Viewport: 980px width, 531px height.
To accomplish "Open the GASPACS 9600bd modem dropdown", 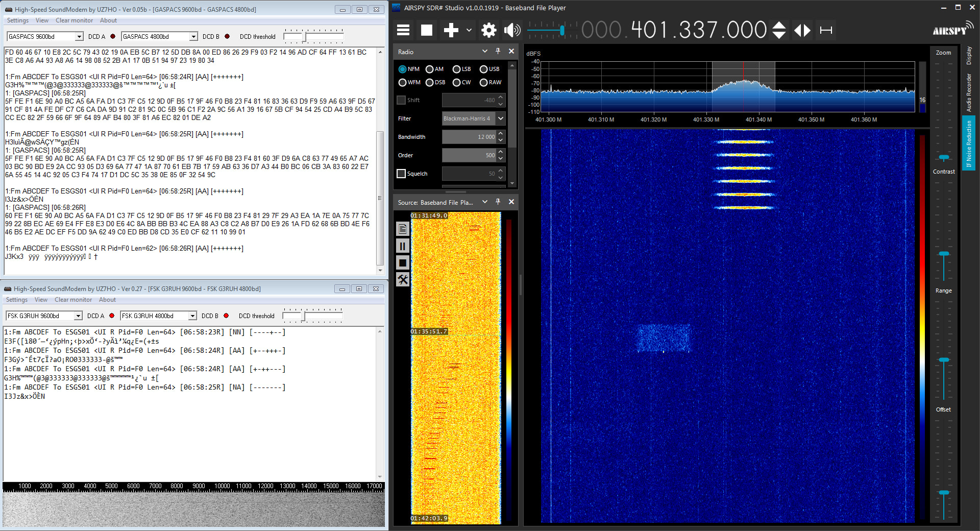I will click(79, 37).
